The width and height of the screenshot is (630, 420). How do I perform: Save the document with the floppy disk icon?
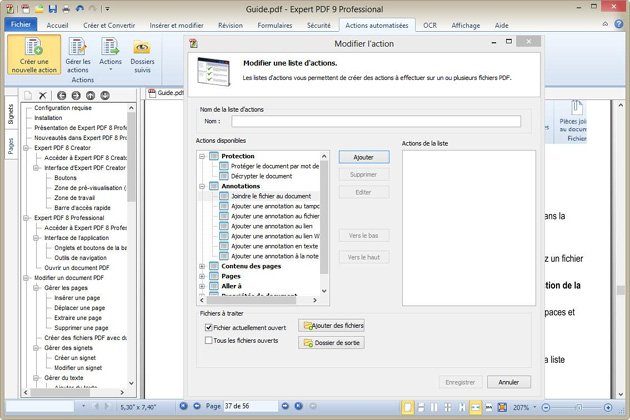[53, 8]
